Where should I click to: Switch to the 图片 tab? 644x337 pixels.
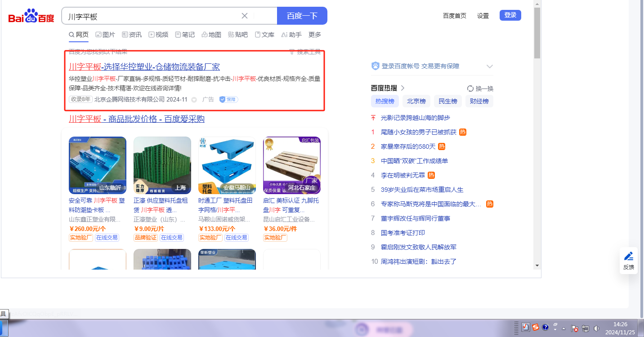[x=105, y=35]
